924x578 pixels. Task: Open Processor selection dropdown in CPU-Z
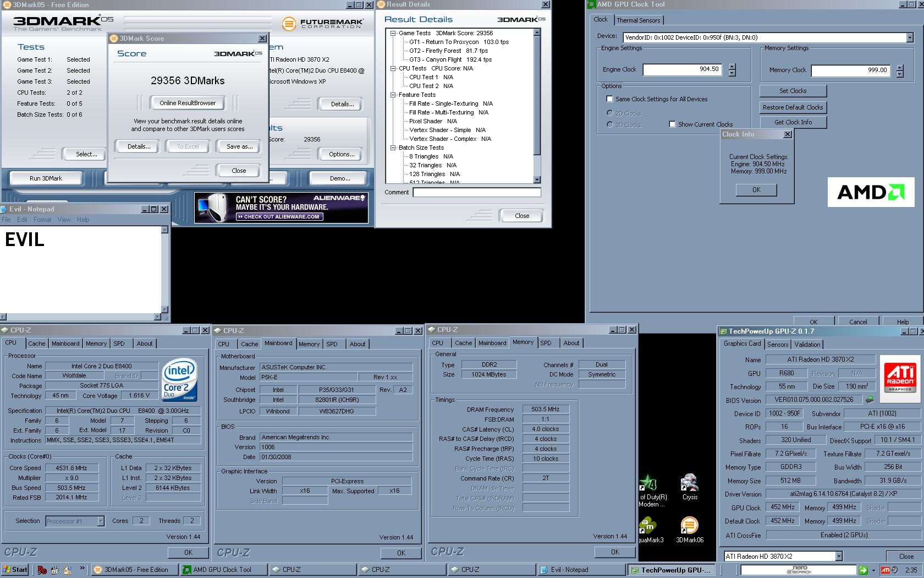(x=101, y=521)
